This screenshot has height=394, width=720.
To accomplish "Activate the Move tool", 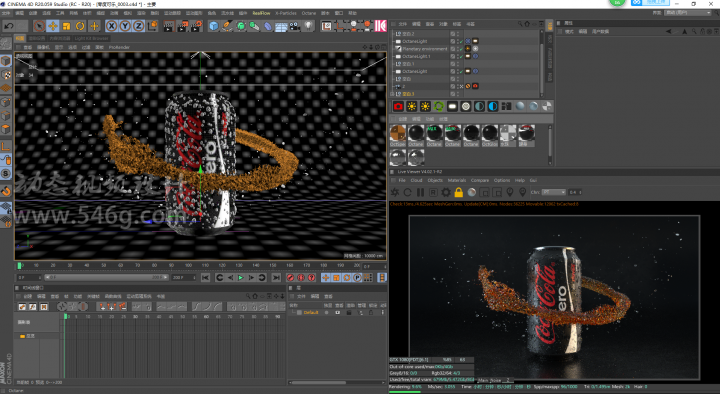I will pos(53,26).
